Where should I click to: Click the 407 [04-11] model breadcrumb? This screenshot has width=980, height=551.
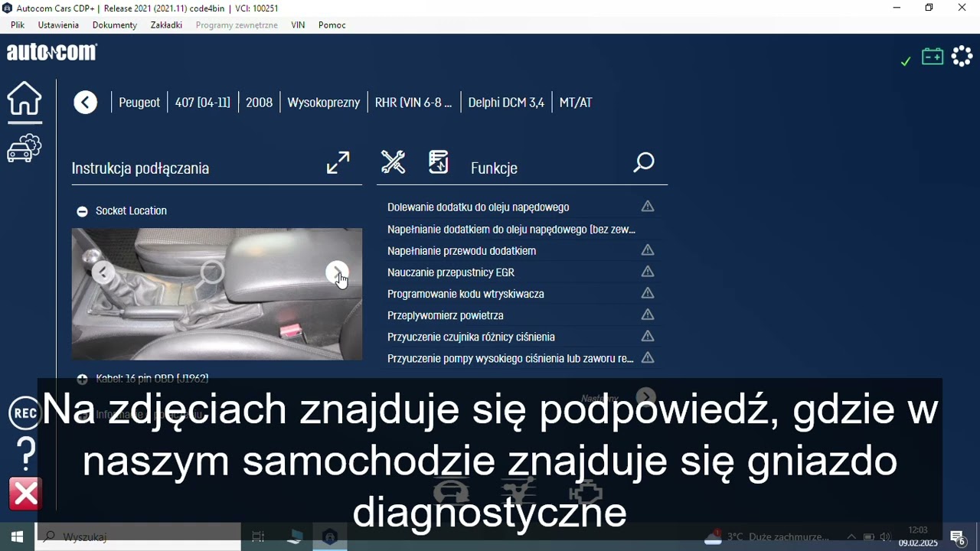click(202, 103)
